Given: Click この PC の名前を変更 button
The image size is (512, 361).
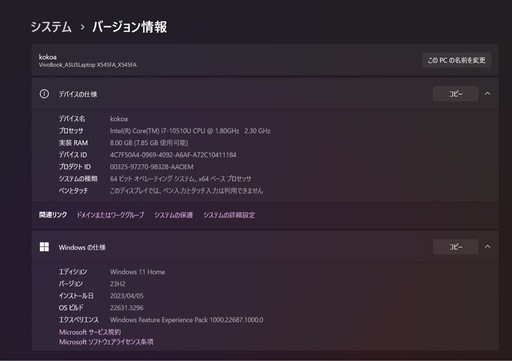Looking at the screenshot, I should pos(457,60).
